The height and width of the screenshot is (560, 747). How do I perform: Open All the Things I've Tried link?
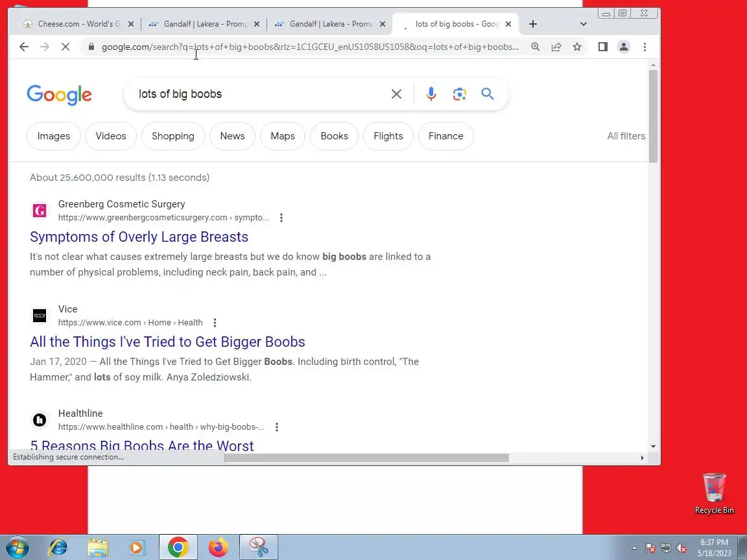tap(167, 342)
